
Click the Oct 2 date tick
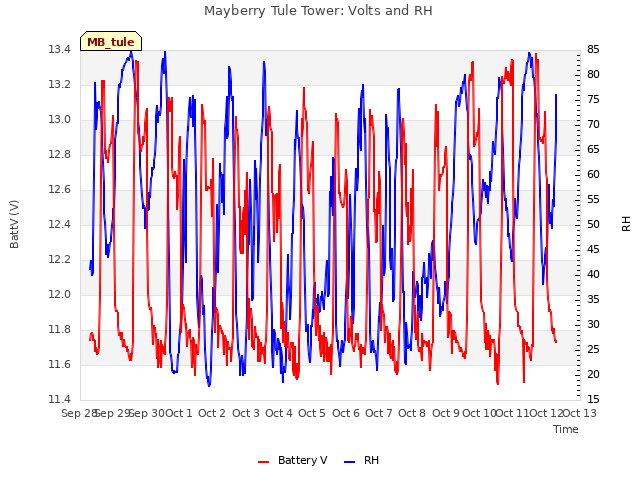click(212, 413)
